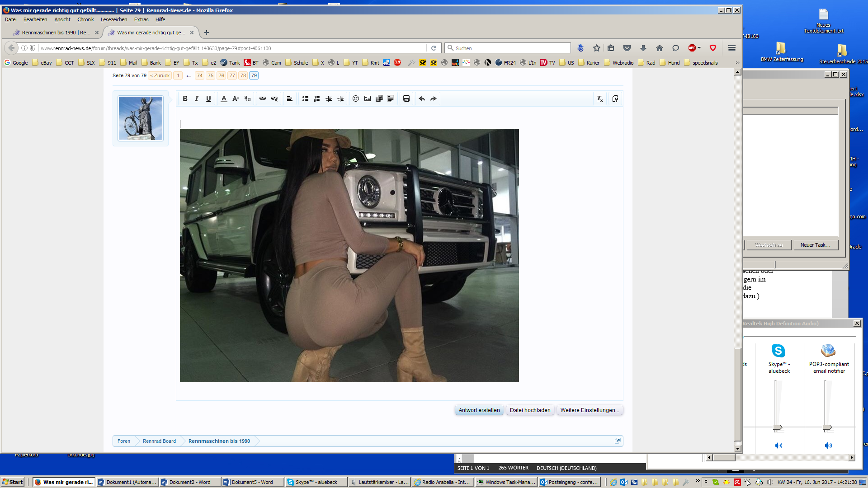The width and height of the screenshot is (868, 488).
Task: Expand the bookmarks toolbar overflow chevron
Action: (737, 63)
